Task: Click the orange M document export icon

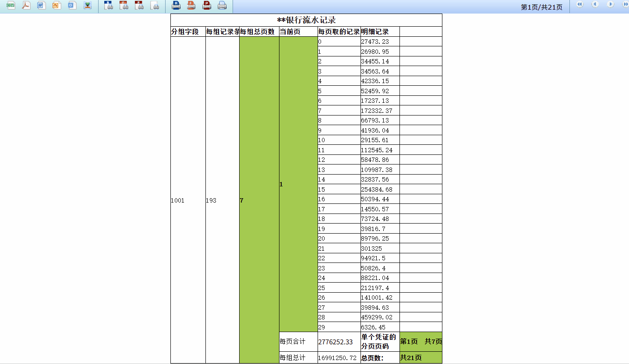Action: (x=57, y=6)
